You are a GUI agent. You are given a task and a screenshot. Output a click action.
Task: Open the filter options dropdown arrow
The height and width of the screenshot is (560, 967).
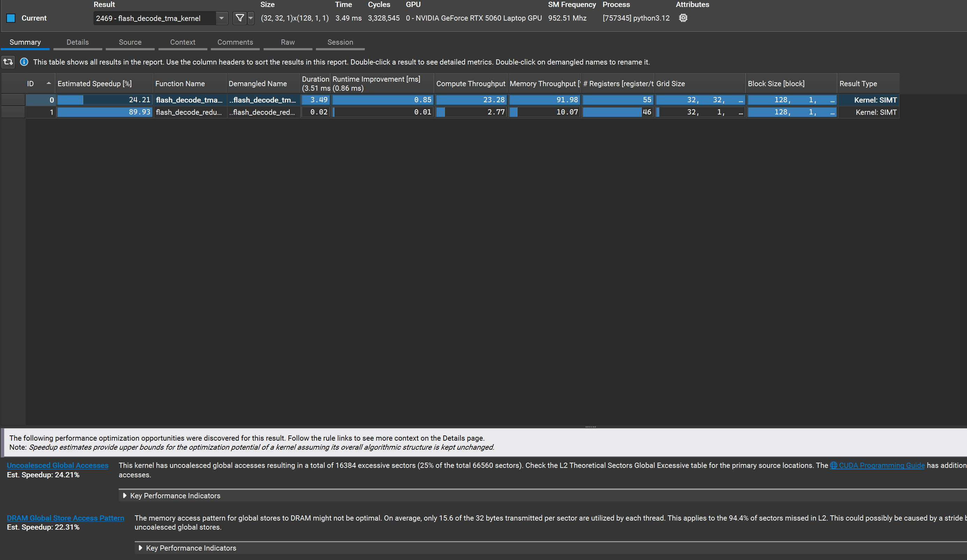pos(251,18)
